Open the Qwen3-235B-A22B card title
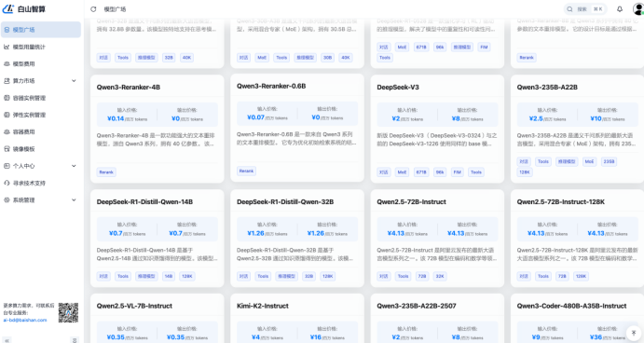Screen dimensions: 644x343 547,87
